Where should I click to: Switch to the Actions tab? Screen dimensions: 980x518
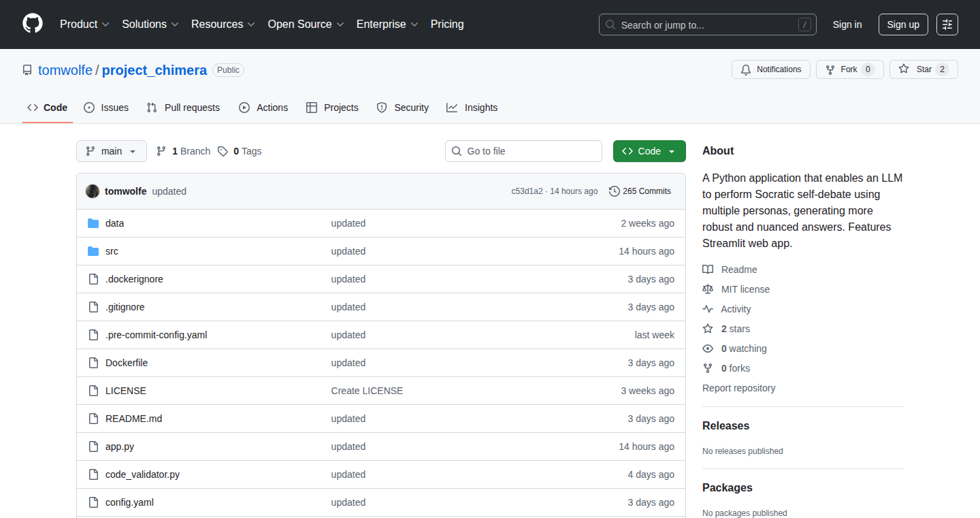[263, 108]
